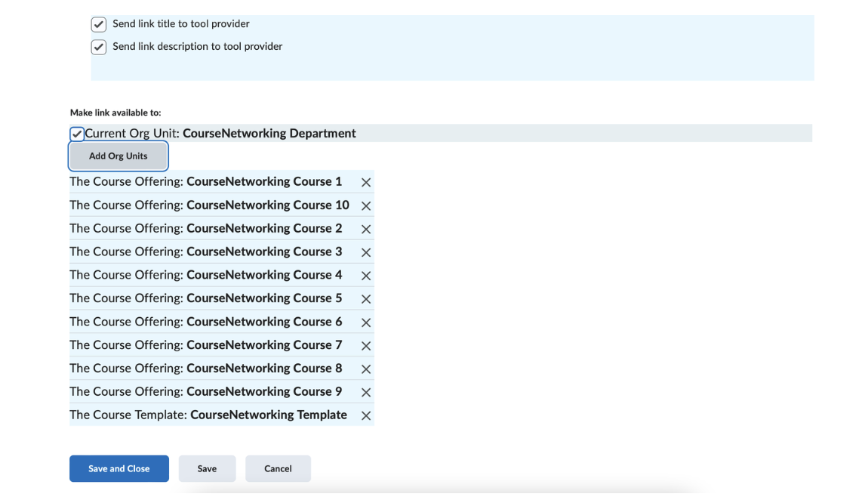Remove CourseNetworking Course 4 from list
Screen dimensions: 868x503
[x=366, y=276]
